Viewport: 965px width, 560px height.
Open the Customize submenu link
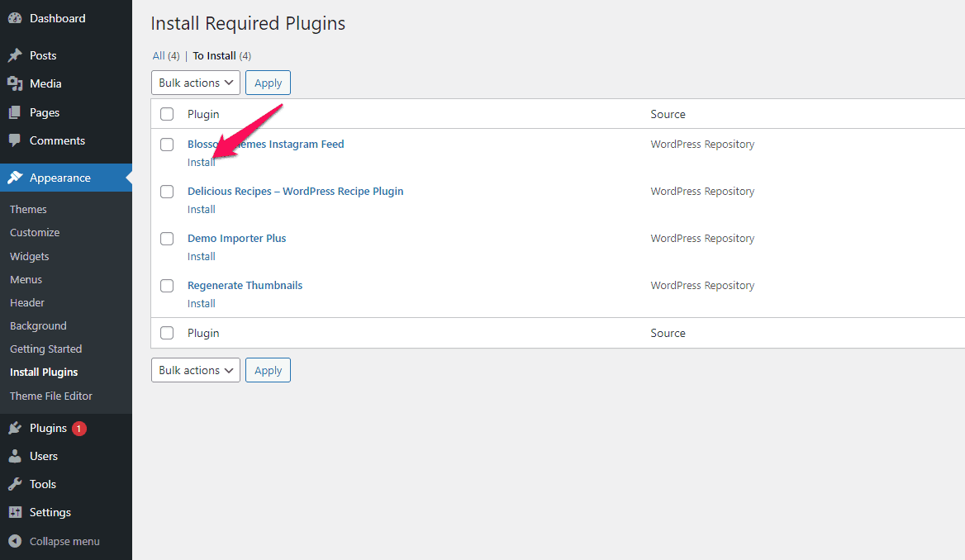click(x=35, y=233)
